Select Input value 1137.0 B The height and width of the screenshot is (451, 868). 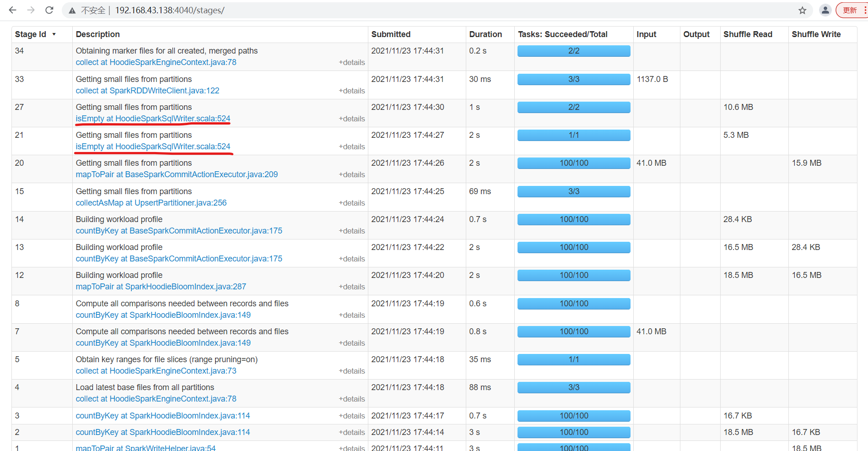[652, 79]
